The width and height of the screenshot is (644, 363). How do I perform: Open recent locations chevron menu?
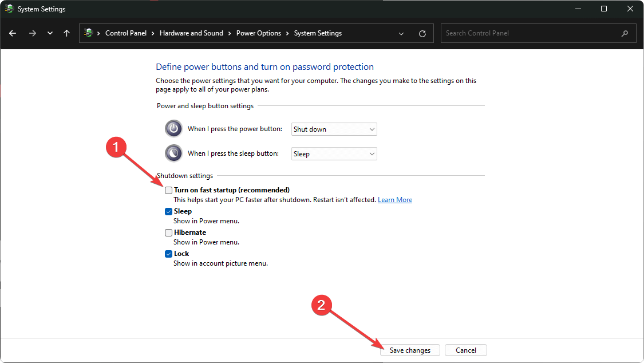point(50,33)
